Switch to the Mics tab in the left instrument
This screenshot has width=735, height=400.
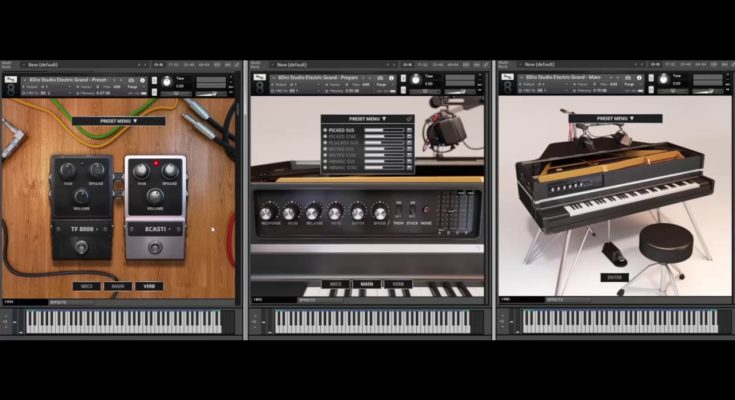click(88, 286)
